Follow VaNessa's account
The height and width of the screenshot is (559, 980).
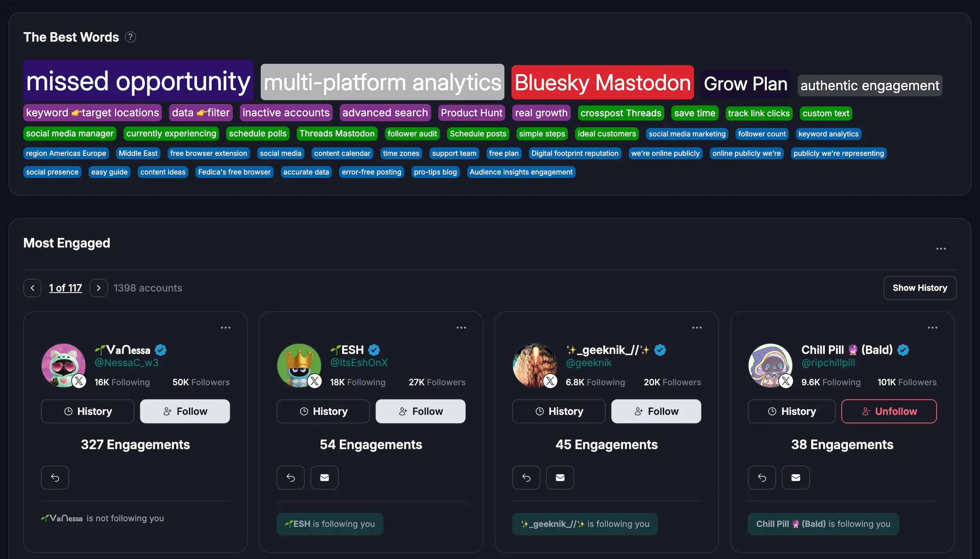click(185, 411)
